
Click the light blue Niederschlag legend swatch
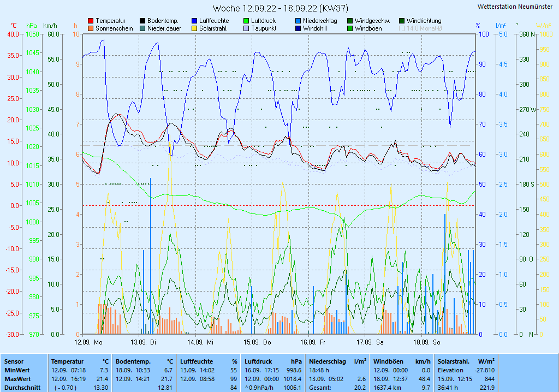[298, 21]
